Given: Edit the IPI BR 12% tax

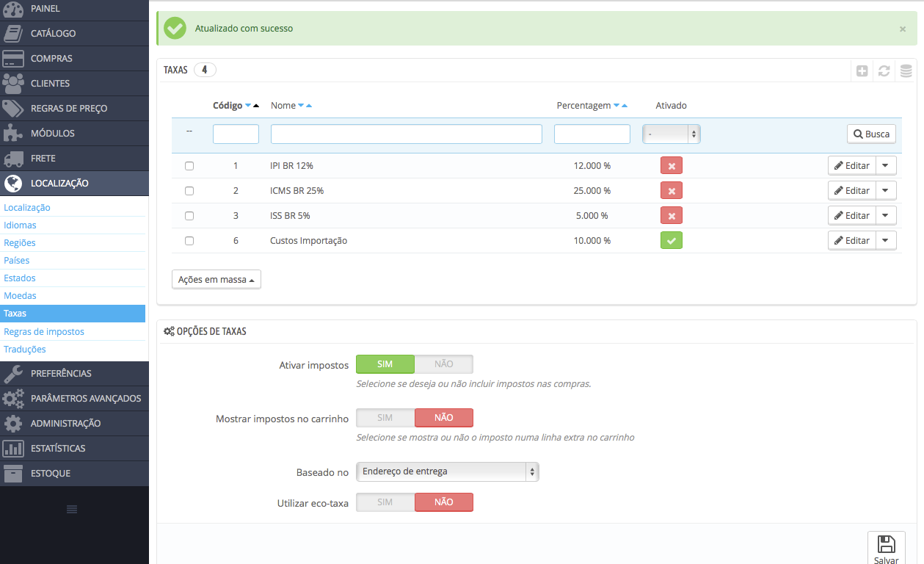Looking at the screenshot, I should point(852,166).
